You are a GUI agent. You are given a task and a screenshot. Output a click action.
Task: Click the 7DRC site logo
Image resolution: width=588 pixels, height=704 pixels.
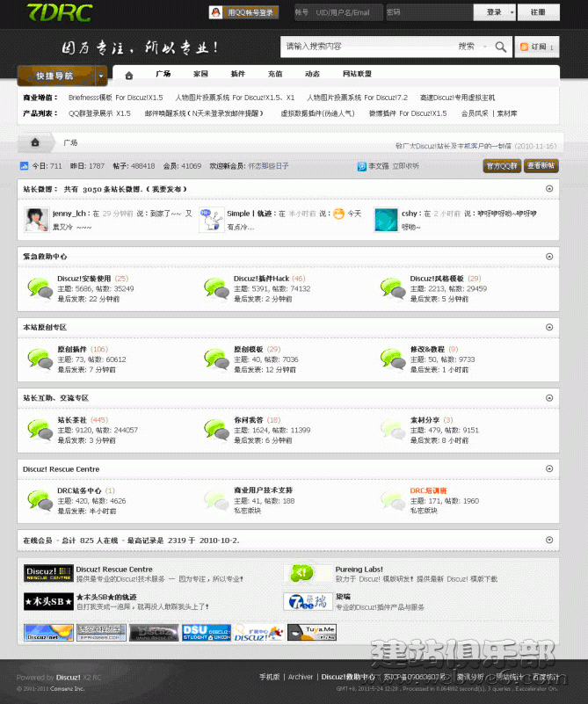pyautogui.click(x=60, y=12)
